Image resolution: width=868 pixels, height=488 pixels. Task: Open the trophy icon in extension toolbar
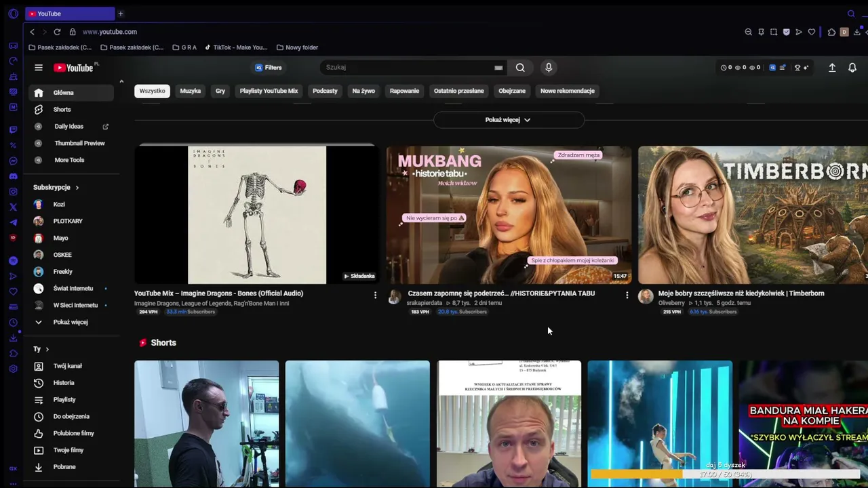pos(797,68)
